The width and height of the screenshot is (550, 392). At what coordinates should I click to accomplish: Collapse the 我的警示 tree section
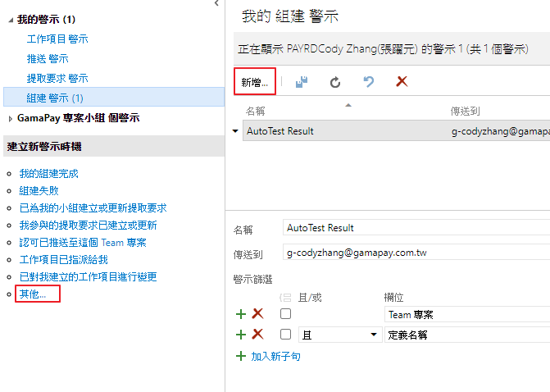pos(10,18)
